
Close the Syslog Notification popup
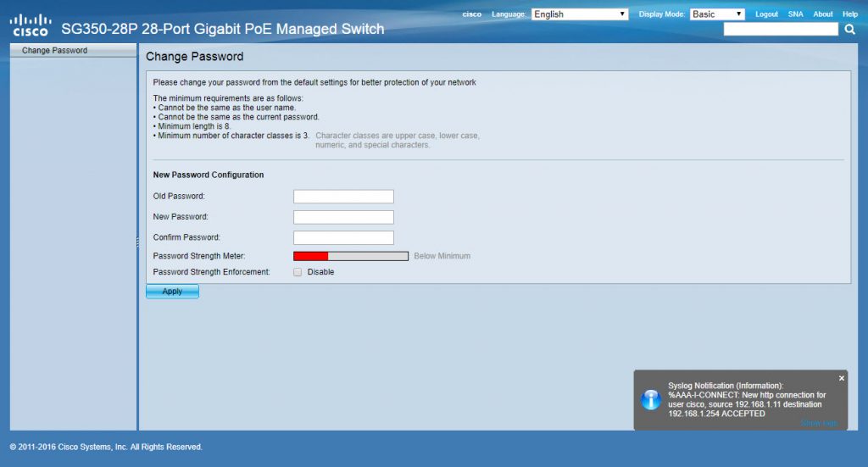click(842, 378)
